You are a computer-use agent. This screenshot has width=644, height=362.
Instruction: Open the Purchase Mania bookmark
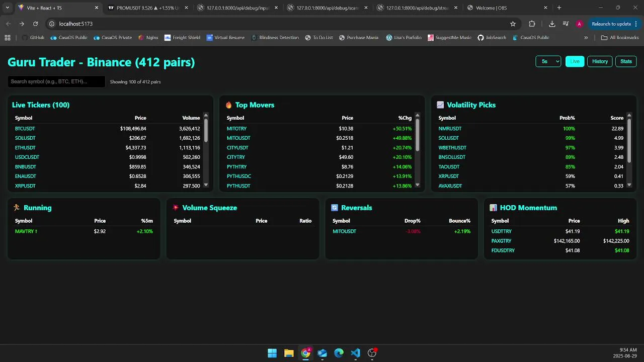click(359, 38)
